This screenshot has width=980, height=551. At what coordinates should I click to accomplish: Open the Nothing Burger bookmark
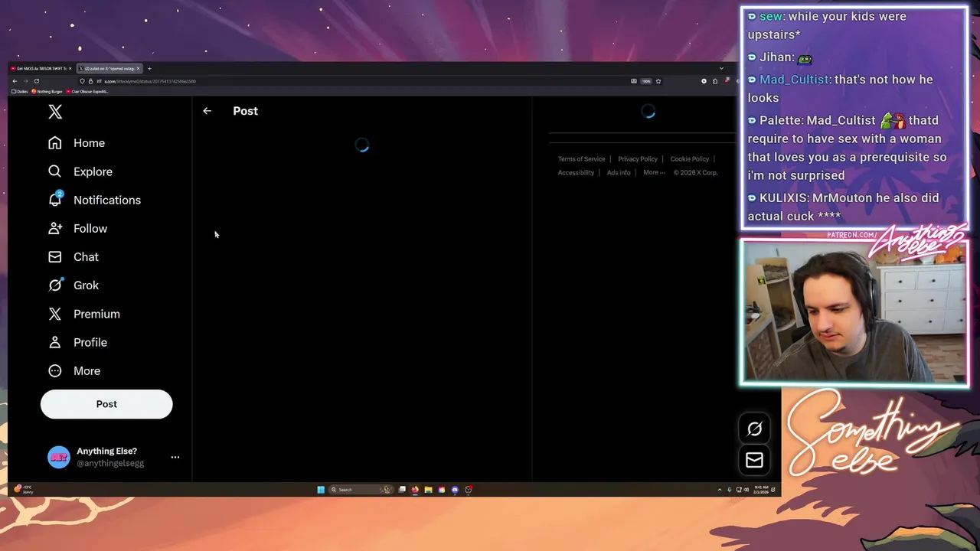click(47, 92)
